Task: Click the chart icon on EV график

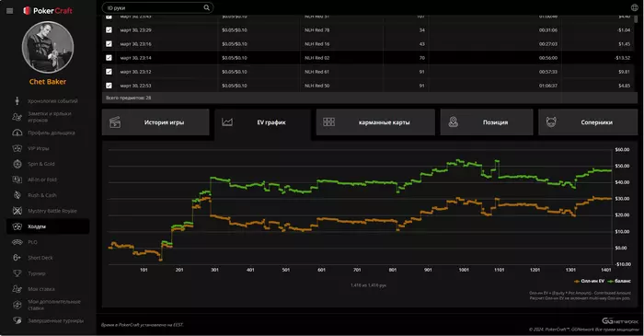Action: point(227,122)
